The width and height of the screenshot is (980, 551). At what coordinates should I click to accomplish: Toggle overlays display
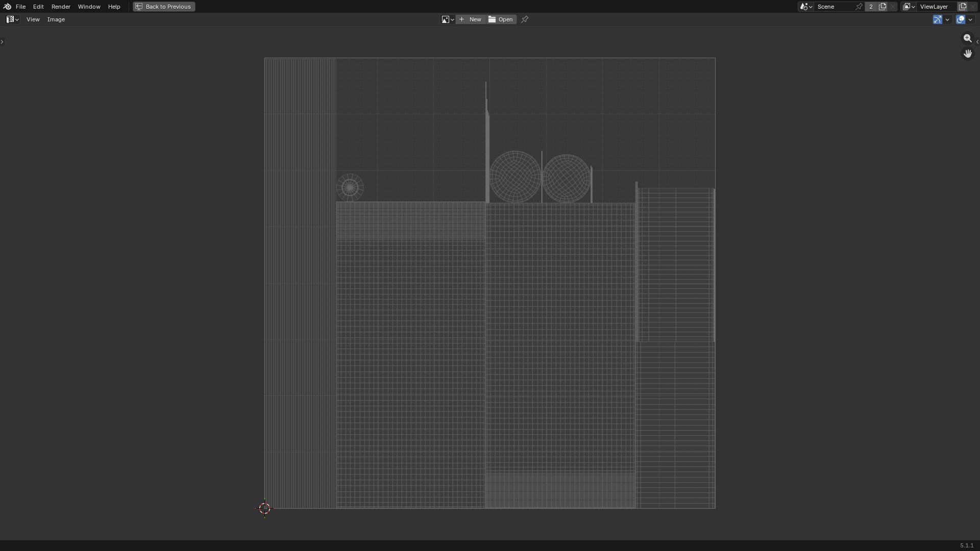(961, 19)
